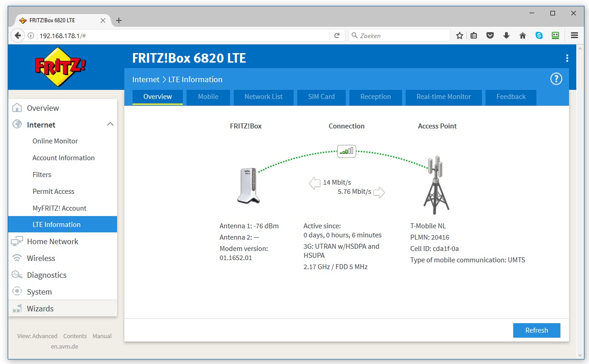Open the Home Network section
The width and height of the screenshot is (589, 364).
click(x=17, y=241)
